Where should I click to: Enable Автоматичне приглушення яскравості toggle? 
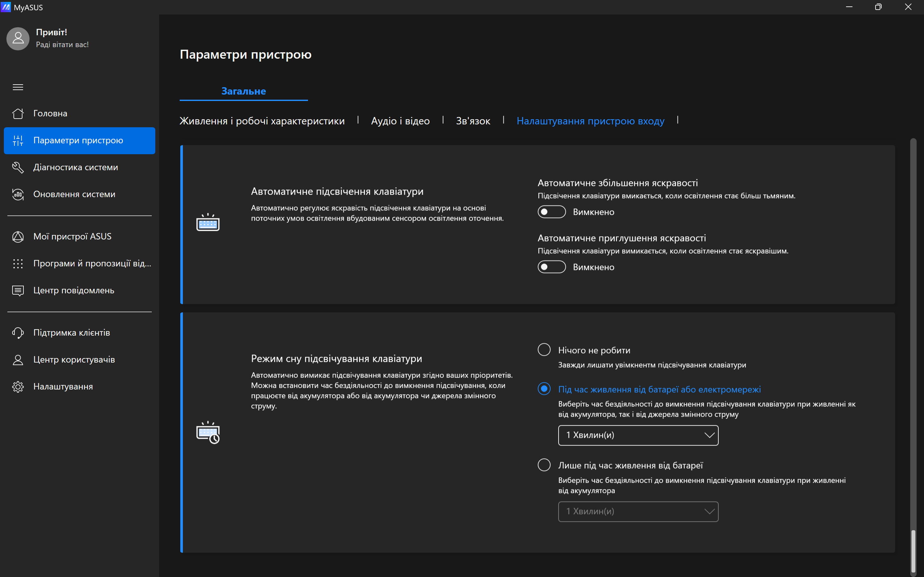[x=551, y=267]
